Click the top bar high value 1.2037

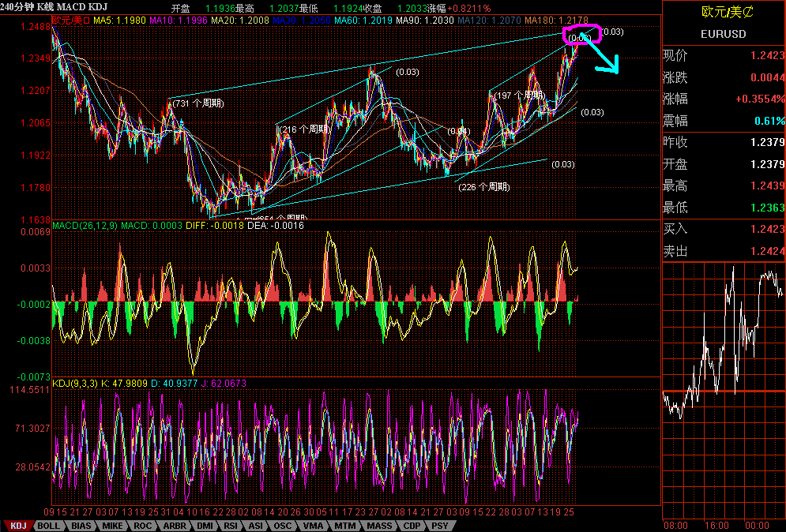pos(284,9)
